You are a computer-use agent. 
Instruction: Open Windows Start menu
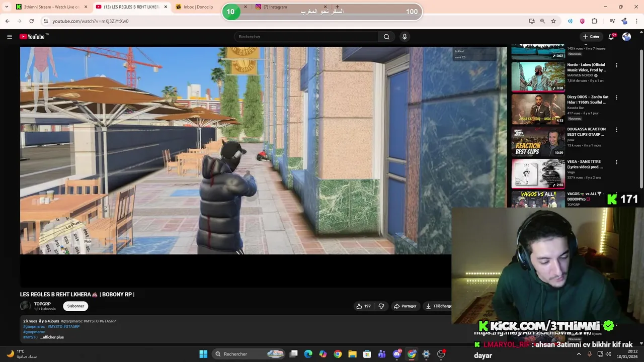coord(203,354)
